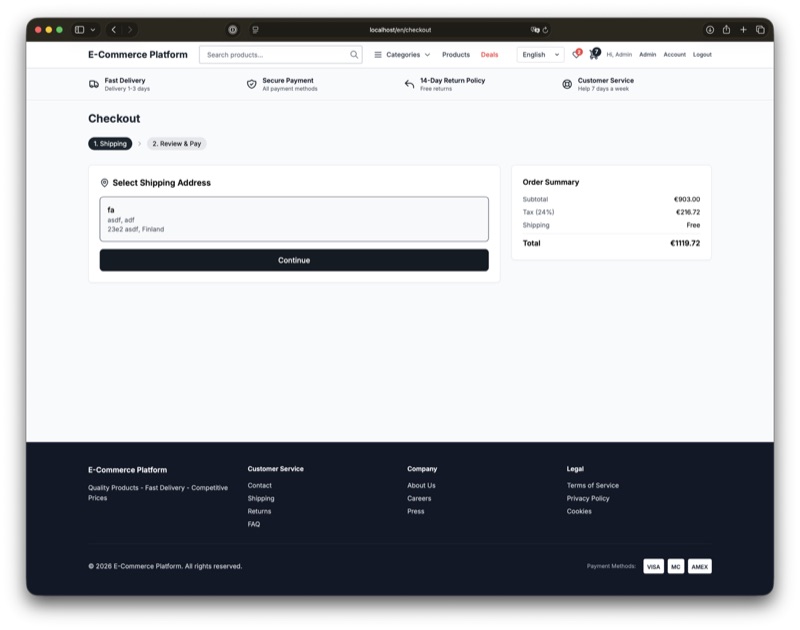Open the Press link
The image size is (800, 630).
416,511
